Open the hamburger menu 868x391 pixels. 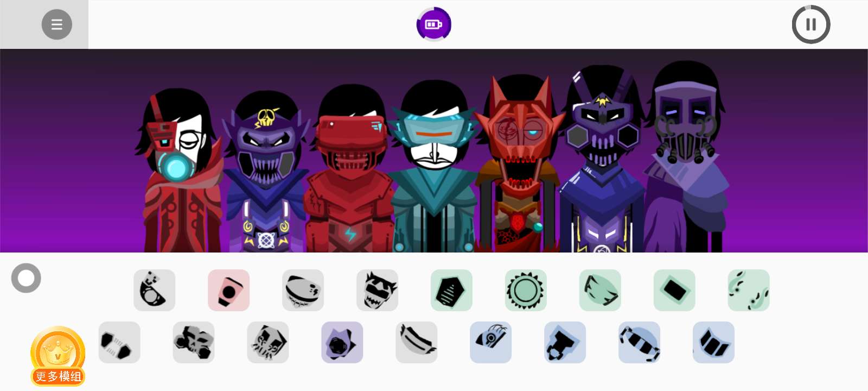click(x=57, y=24)
